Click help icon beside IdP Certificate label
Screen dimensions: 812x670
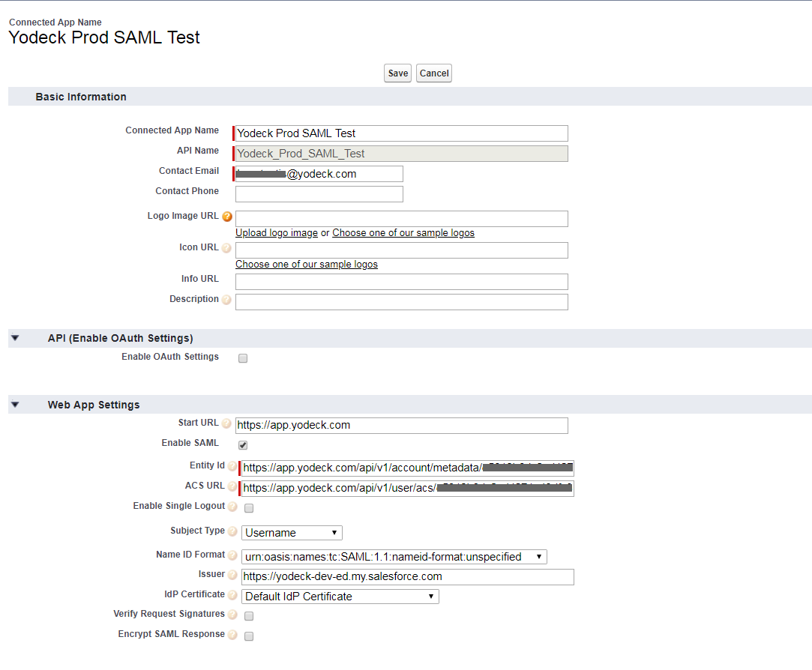click(232, 595)
